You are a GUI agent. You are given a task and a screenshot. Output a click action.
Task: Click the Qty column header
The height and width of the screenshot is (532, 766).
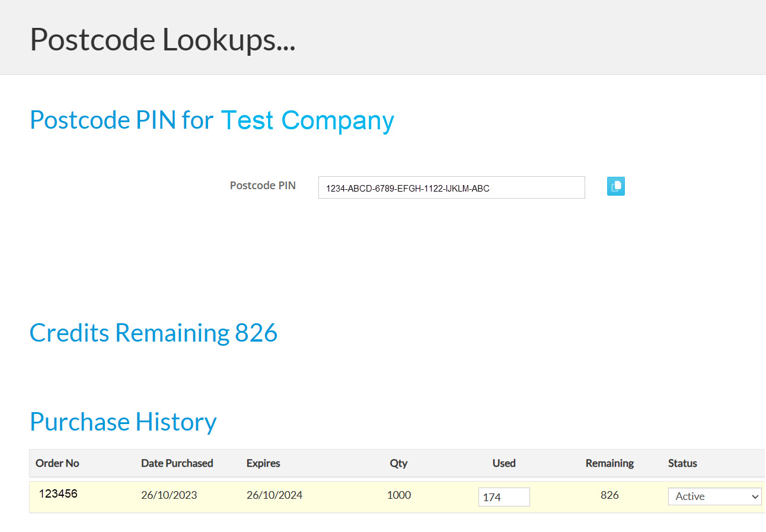(x=398, y=463)
